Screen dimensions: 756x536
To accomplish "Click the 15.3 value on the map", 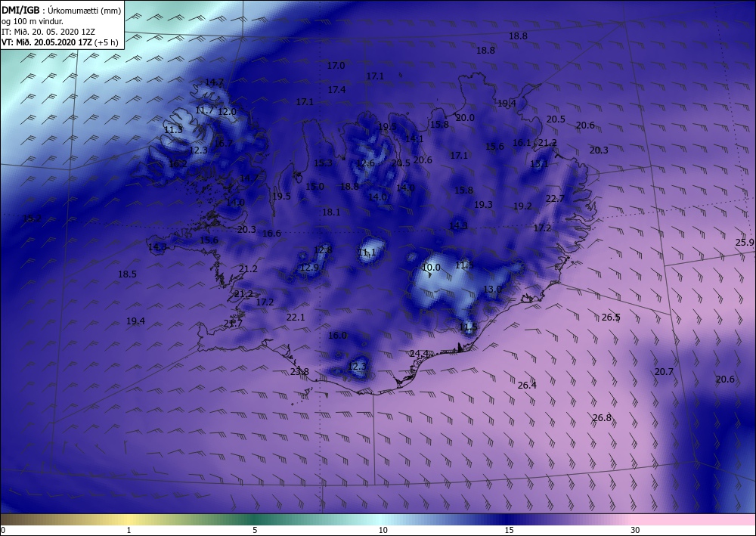I will tap(323, 163).
